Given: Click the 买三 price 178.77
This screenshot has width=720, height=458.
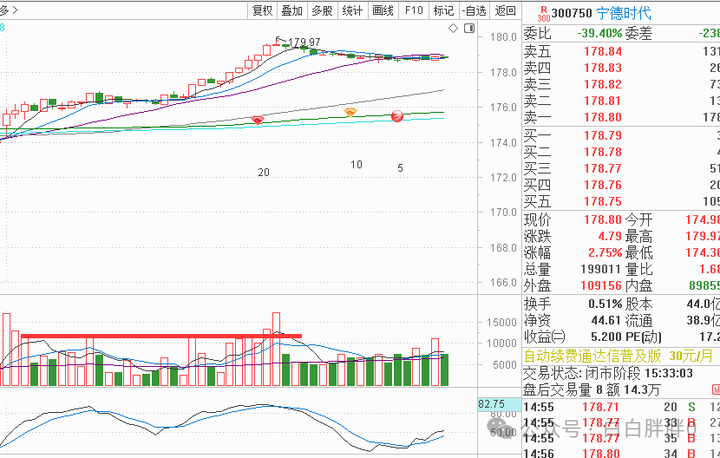Looking at the screenshot, I should 602,169.
